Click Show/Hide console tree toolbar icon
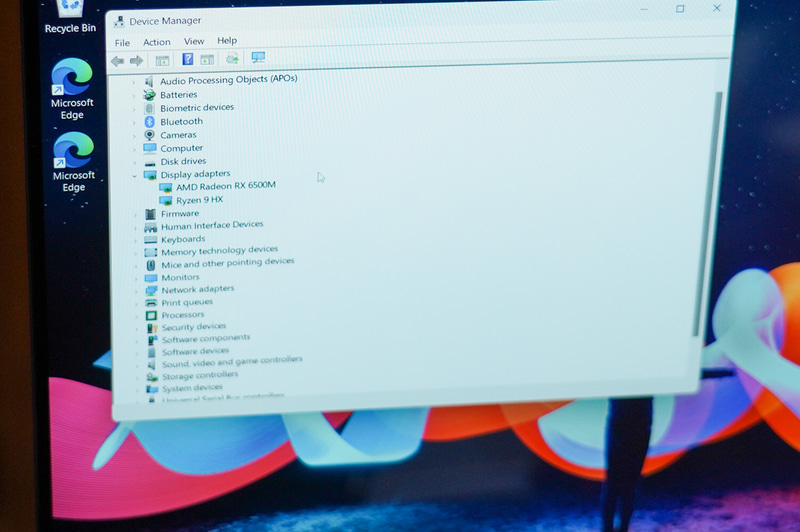 [162, 61]
